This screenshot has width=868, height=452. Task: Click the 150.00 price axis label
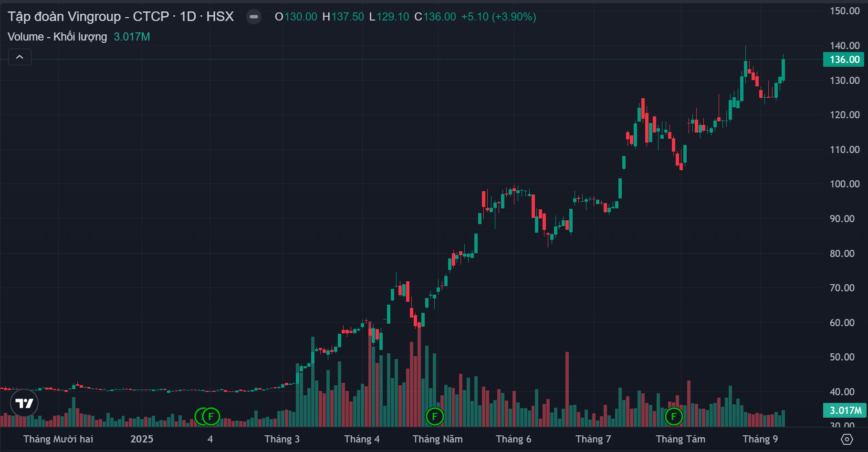tap(845, 11)
